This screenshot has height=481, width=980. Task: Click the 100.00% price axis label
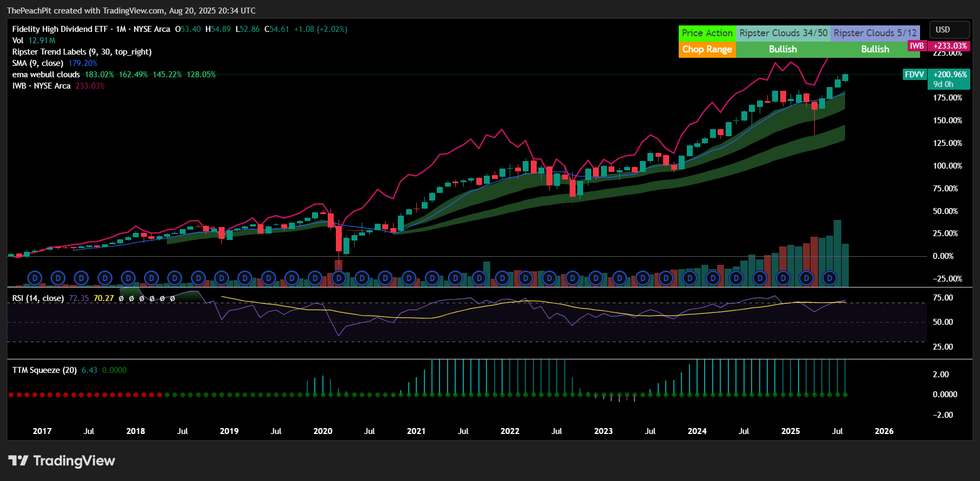948,166
